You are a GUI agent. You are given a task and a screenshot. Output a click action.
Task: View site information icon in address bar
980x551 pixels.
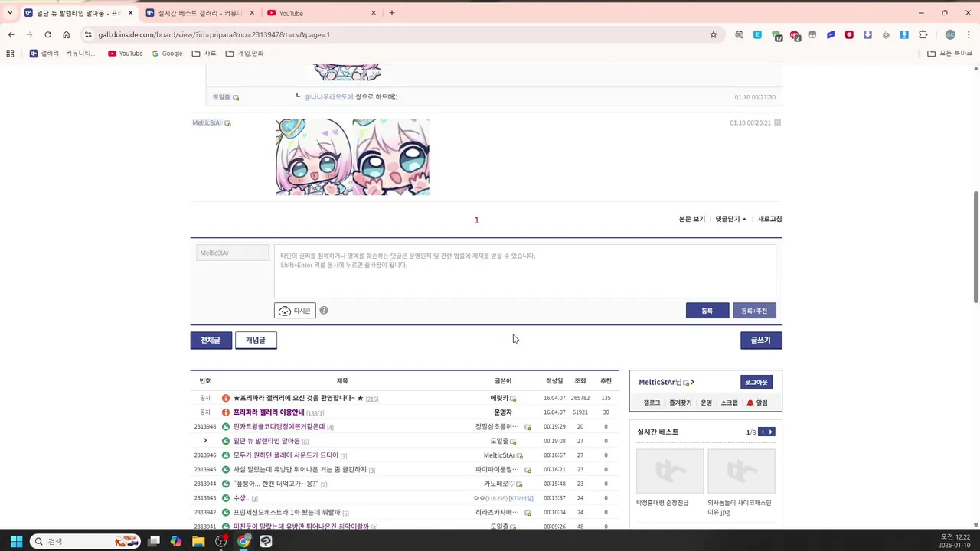pyautogui.click(x=88, y=34)
